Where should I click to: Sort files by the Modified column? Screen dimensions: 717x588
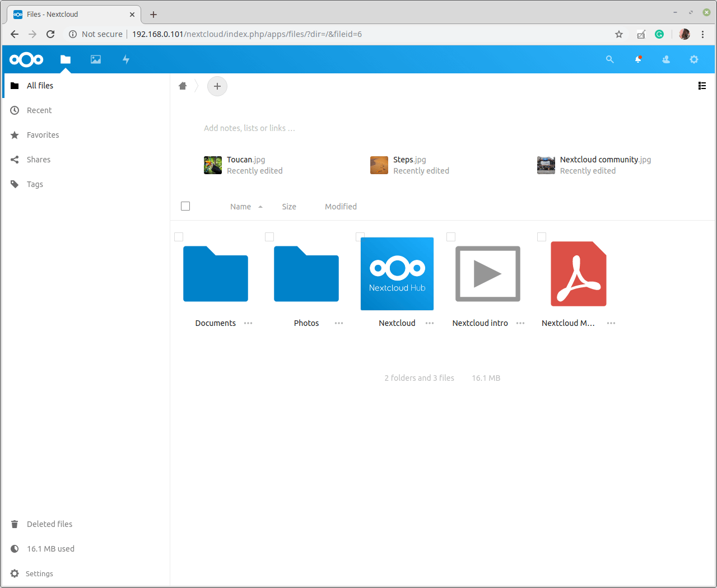tap(341, 207)
